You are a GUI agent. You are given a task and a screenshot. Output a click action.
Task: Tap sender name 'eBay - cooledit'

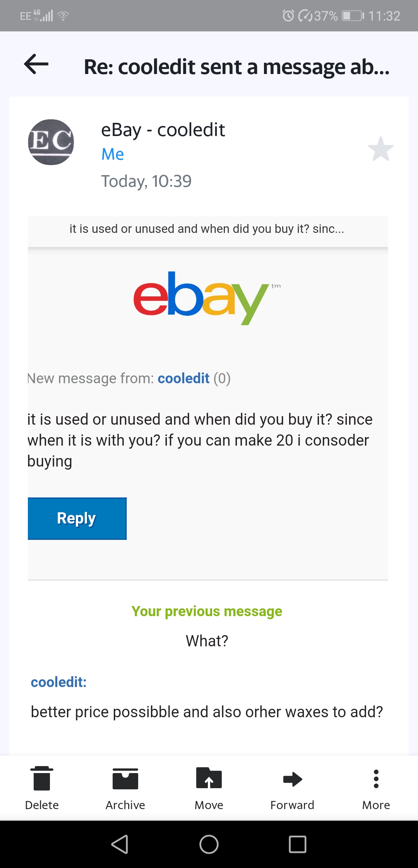(163, 130)
